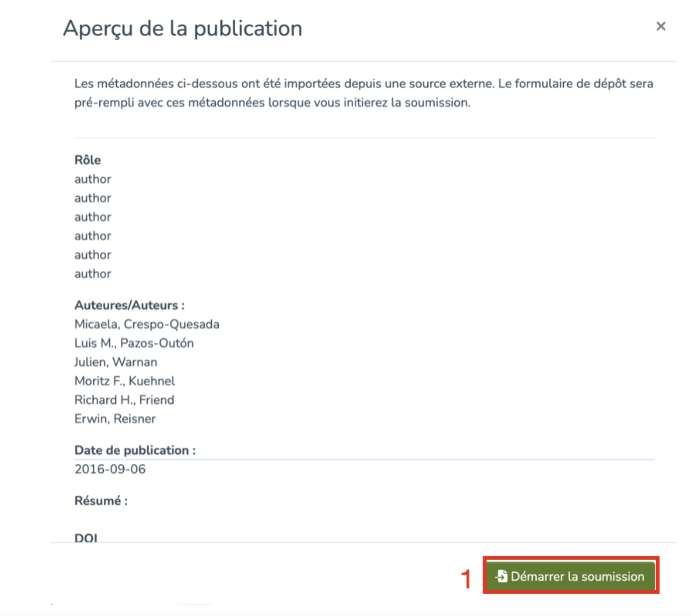Select author Micaela, Crespo-Quesada

click(147, 324)
